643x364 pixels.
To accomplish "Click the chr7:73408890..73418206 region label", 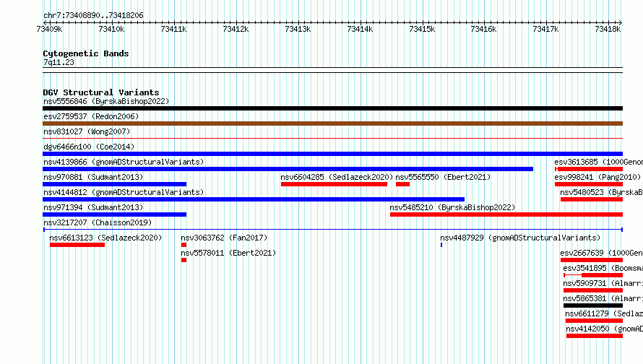I will (93, 15).
